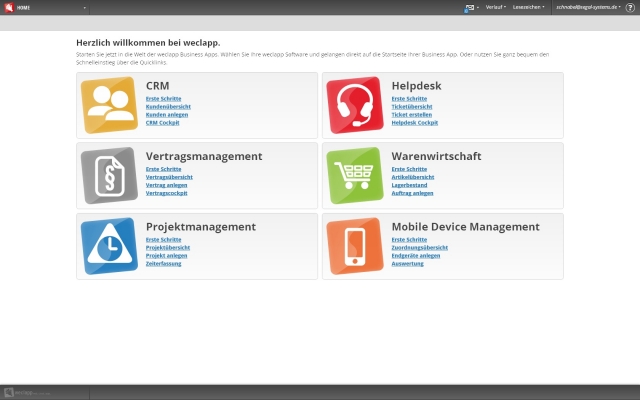The height and width of the screenshot is (400, 640).
Task: Click the Ticket erstellen link
Action: tap(411, 115)
